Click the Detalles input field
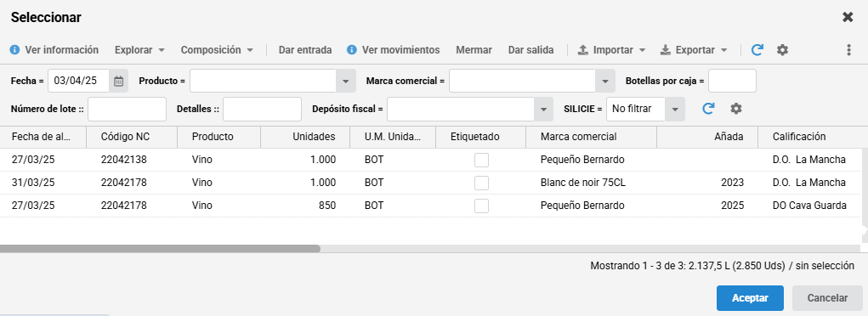This screenshot has width=868, height=316. click(262, 109)
